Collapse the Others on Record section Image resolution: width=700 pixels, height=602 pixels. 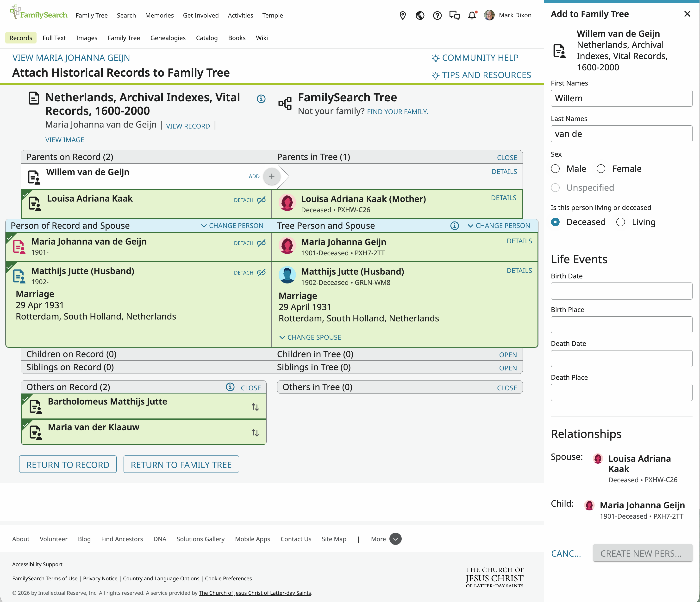251,388
